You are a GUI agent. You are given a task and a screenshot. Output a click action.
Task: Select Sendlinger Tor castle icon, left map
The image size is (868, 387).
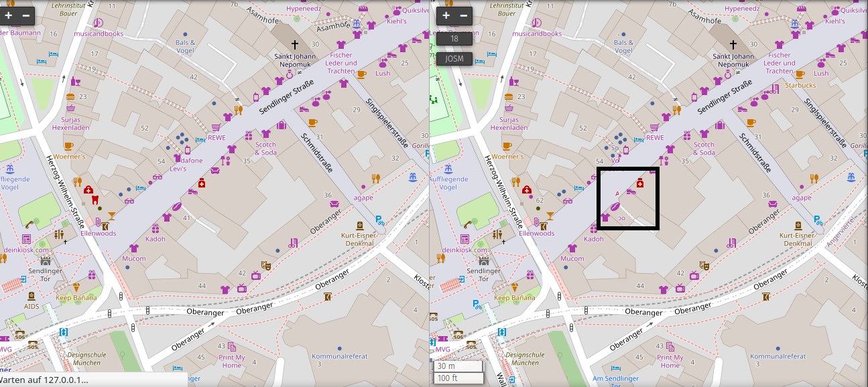46,260
